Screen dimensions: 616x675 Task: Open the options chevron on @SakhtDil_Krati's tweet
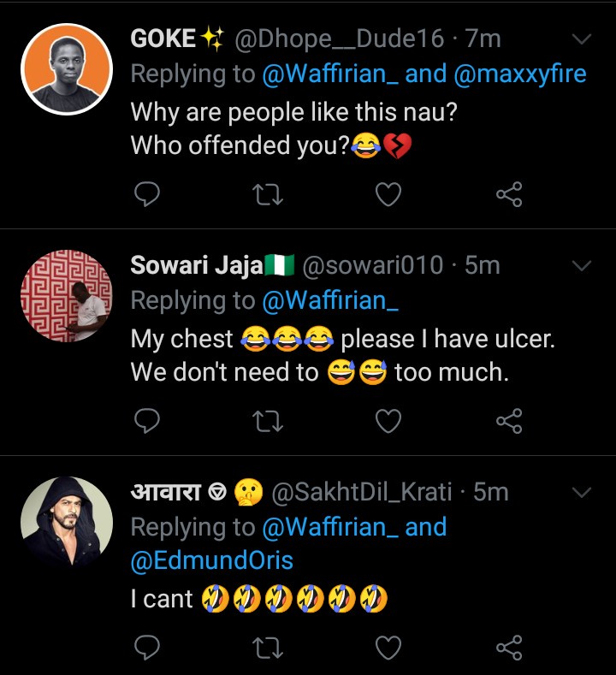[581, 493]
